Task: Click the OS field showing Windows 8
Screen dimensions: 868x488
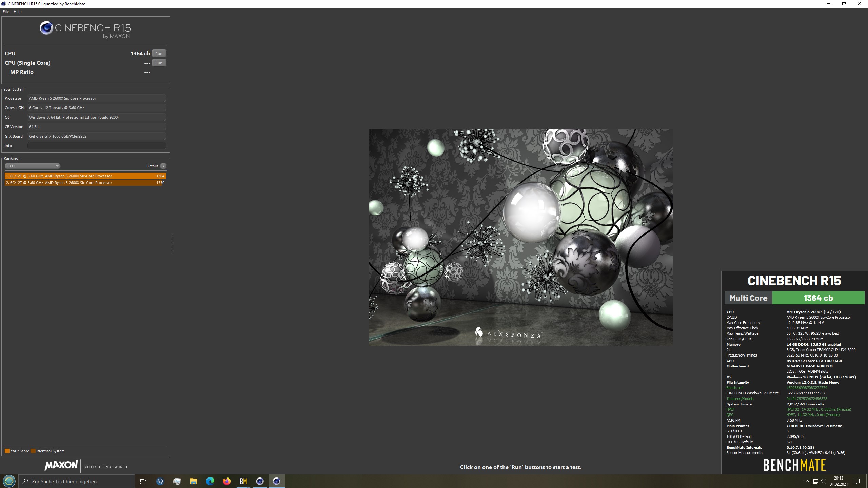Action: (97, 117)
